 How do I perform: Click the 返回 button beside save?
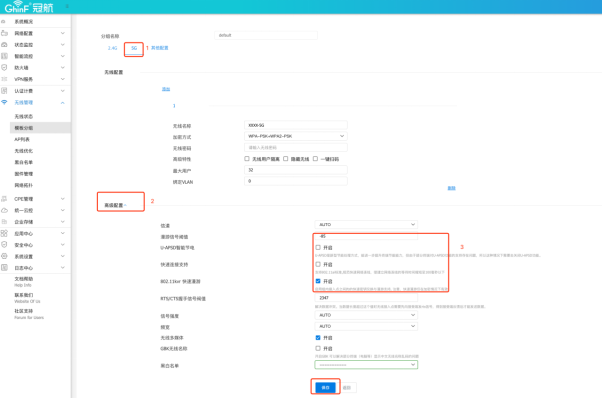coord(347,388)
